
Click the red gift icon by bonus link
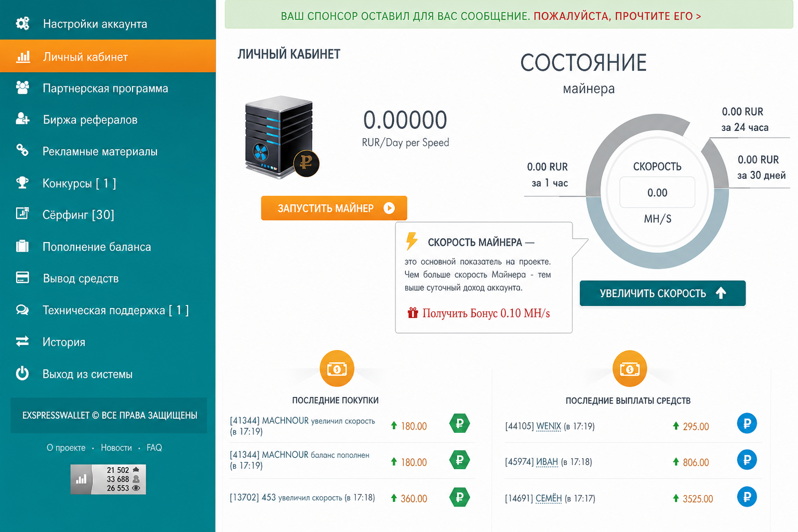pos(413,313)
